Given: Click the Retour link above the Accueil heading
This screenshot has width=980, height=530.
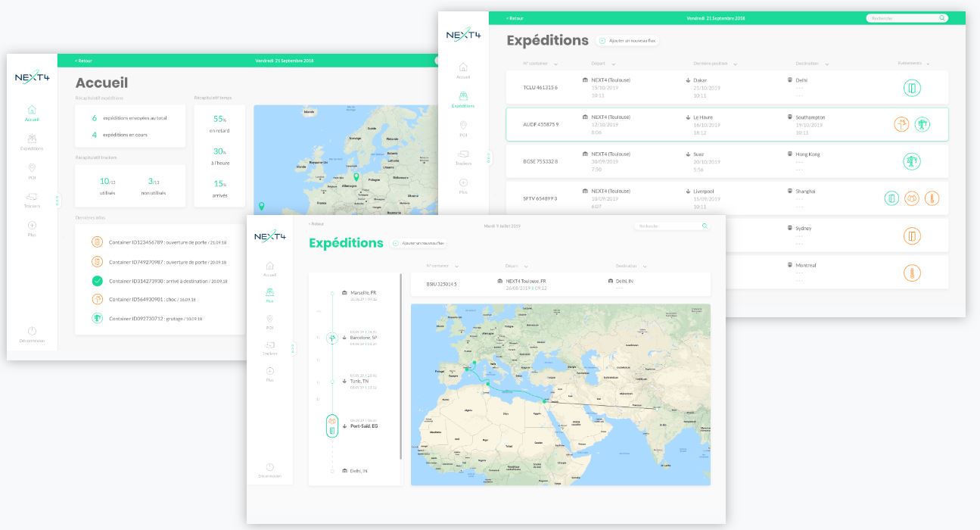Looking at the screenshot, I should 83,61.
